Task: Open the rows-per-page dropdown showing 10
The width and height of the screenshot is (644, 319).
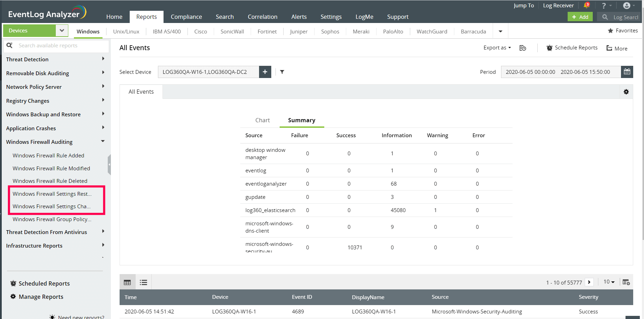Action: click(x=609, y=282)
